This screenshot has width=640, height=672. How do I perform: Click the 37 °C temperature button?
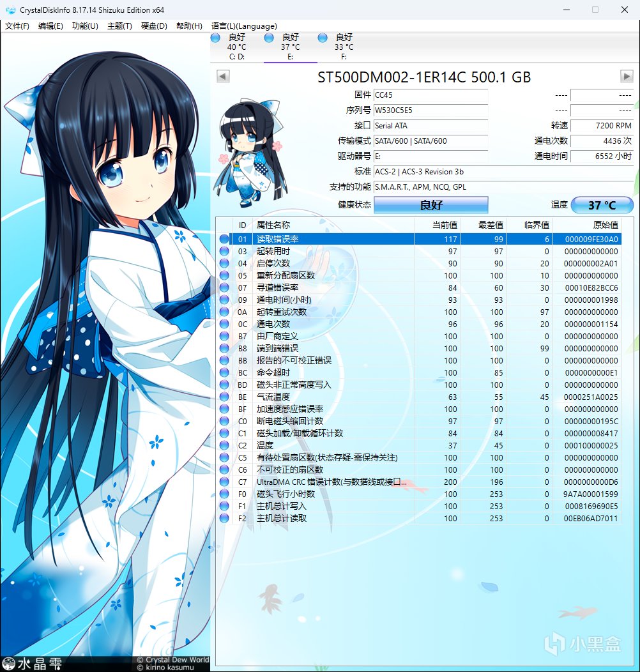602,205
